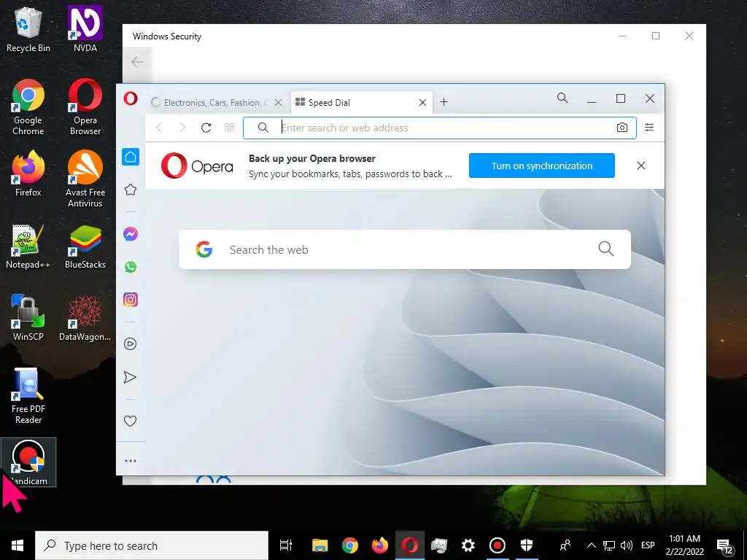This screenshot has height=560, width=747.
Task: Go back in Windows Security window
Action: [x=137, y=62]
